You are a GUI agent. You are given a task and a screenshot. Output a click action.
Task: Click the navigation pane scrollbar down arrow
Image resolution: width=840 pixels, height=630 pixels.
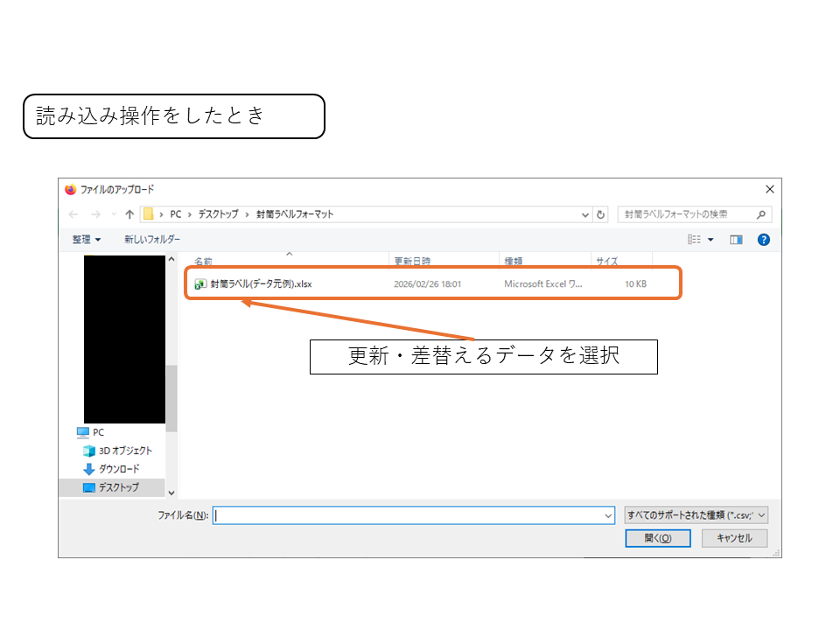pos(171,493)
